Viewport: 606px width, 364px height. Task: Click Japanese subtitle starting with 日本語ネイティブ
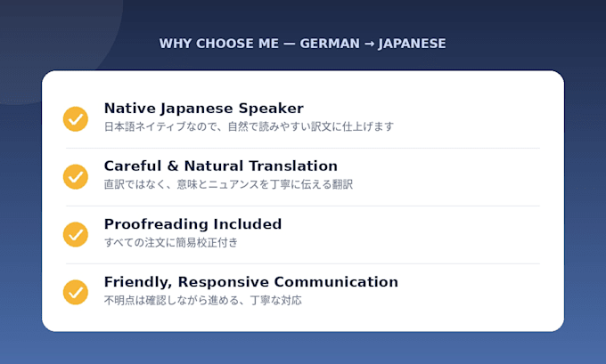click(249, 126)
